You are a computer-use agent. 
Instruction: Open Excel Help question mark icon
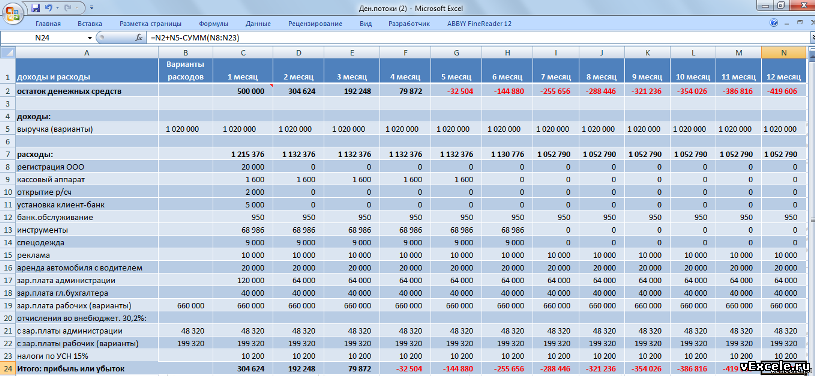[x=773, y=23]
